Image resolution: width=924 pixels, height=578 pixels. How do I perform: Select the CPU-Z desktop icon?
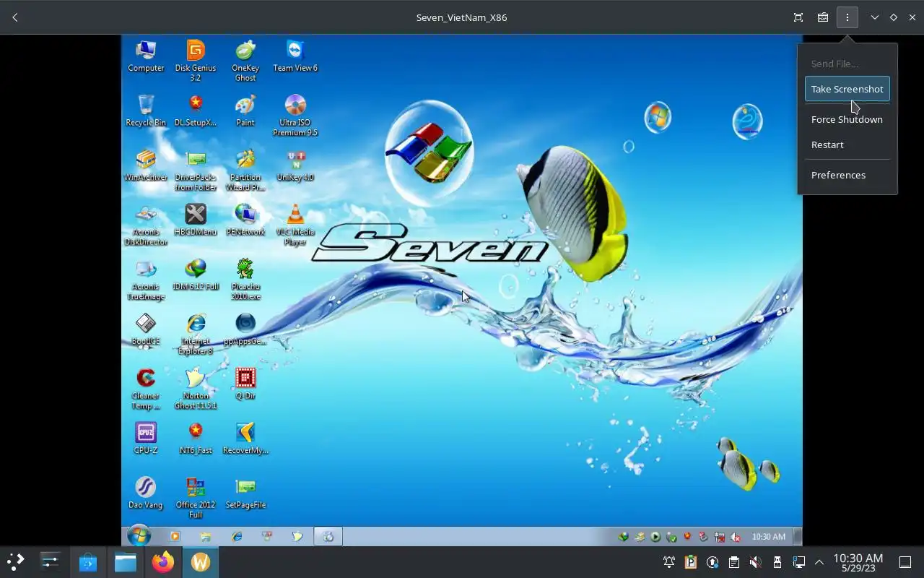[x=146, y=439]
